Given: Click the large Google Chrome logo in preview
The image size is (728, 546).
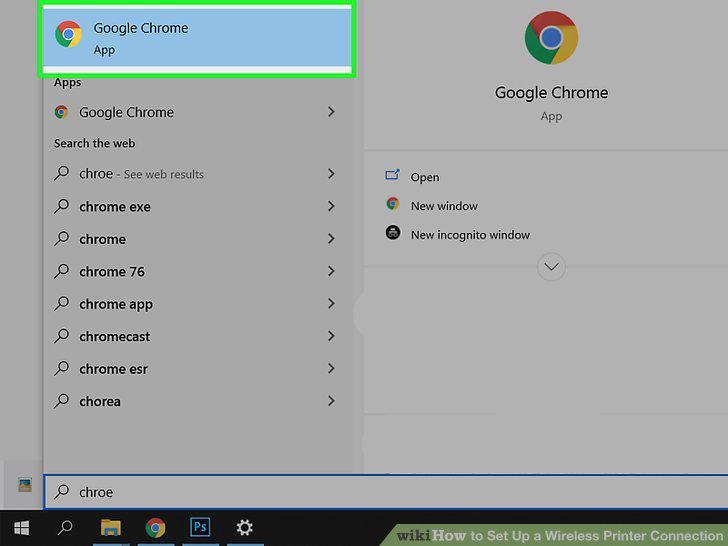Looking at the screenshot, I should coord(552,38).
